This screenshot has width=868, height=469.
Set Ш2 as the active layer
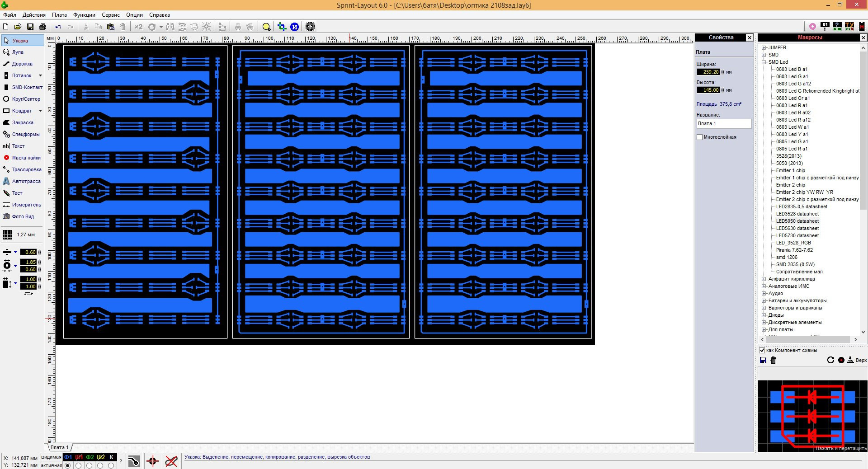pyautogui.click(x=100, y=465)
